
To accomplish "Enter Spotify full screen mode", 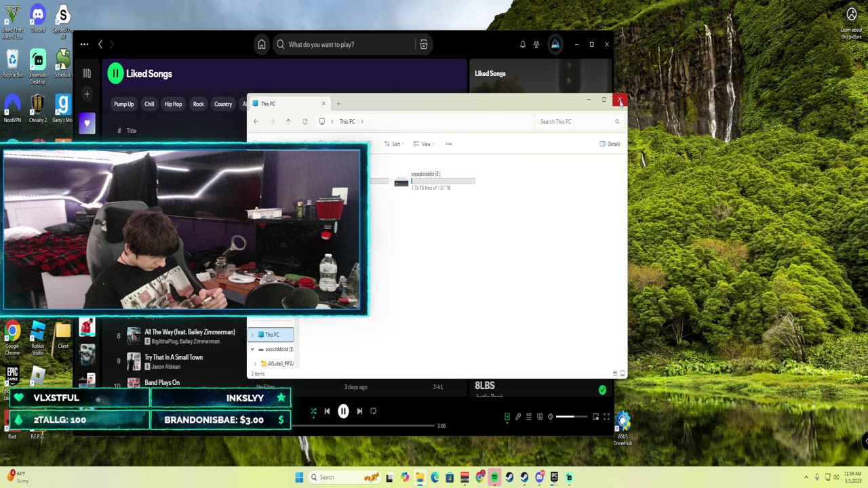I will (x=607, y=417).
